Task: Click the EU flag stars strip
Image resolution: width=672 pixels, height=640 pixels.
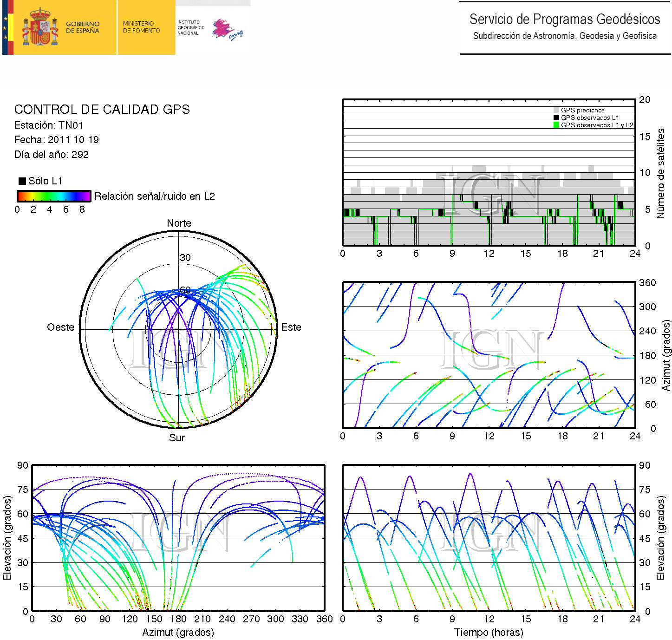Action: pyautogui.click(x=6, y=27)
